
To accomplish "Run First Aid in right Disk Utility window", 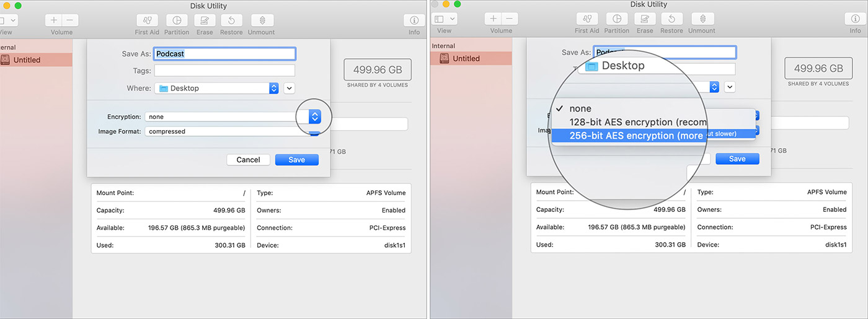I will point(587,19).
